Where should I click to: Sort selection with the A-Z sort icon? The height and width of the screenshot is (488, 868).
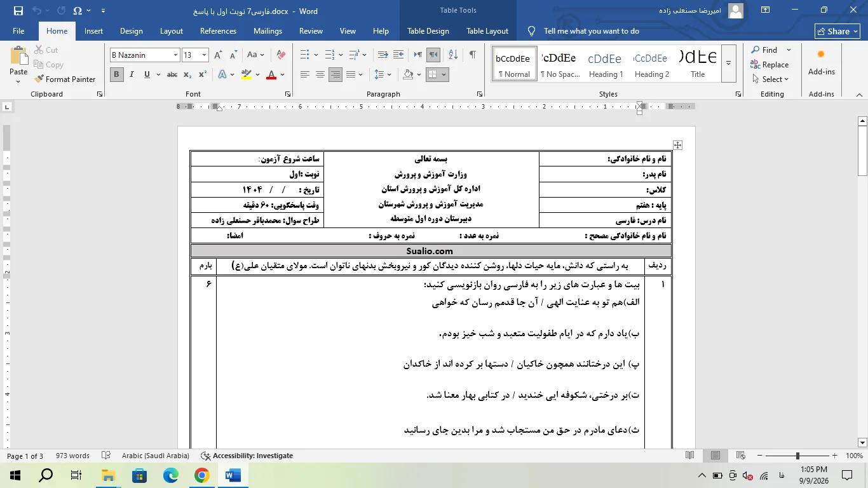[x=452, y=55]
